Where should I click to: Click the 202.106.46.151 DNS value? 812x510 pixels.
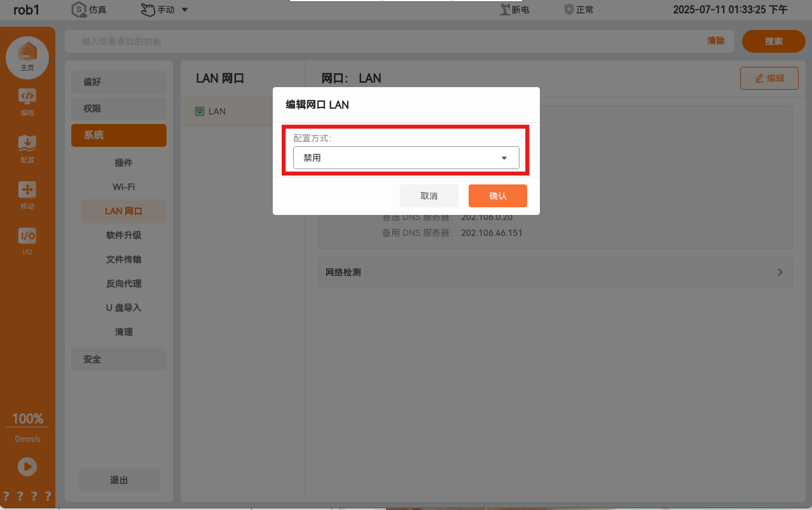(492, 233)
